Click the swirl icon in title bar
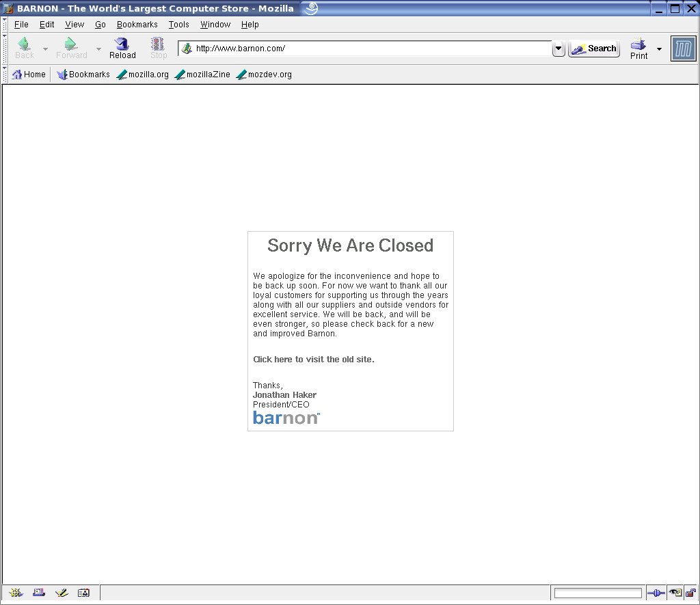700x605 pixels. (311, 8)
